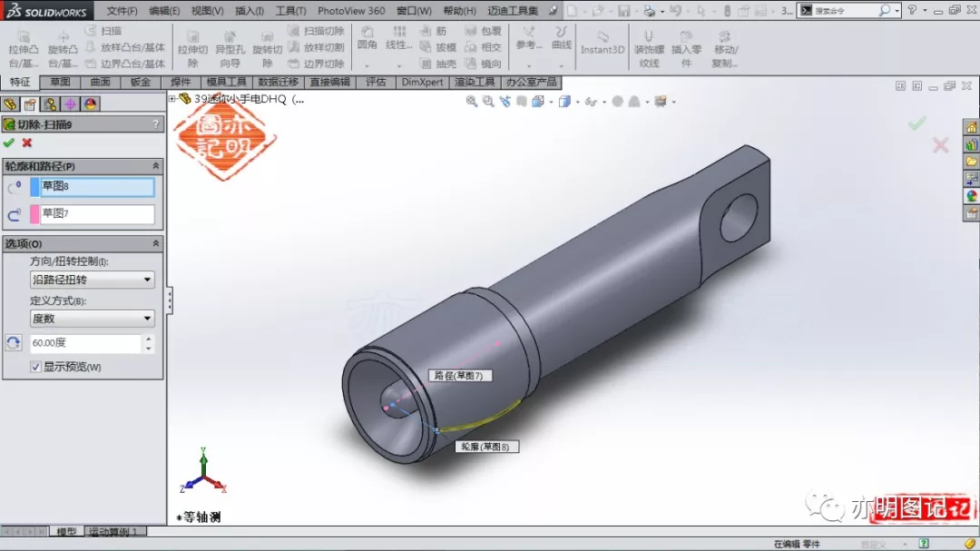Click the twist direction reverse icon
This screenshot has width=980, height=551.
[x=13, y=343]
